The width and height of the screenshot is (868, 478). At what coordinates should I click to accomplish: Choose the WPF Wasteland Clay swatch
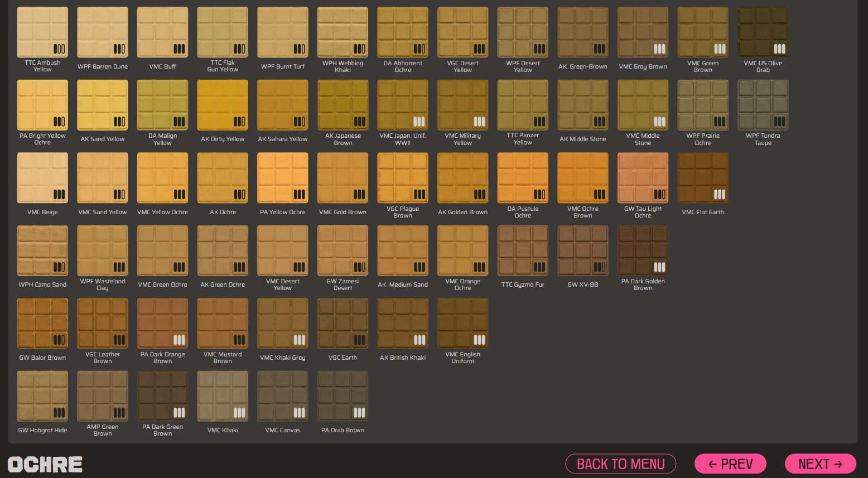coord(103,251)
